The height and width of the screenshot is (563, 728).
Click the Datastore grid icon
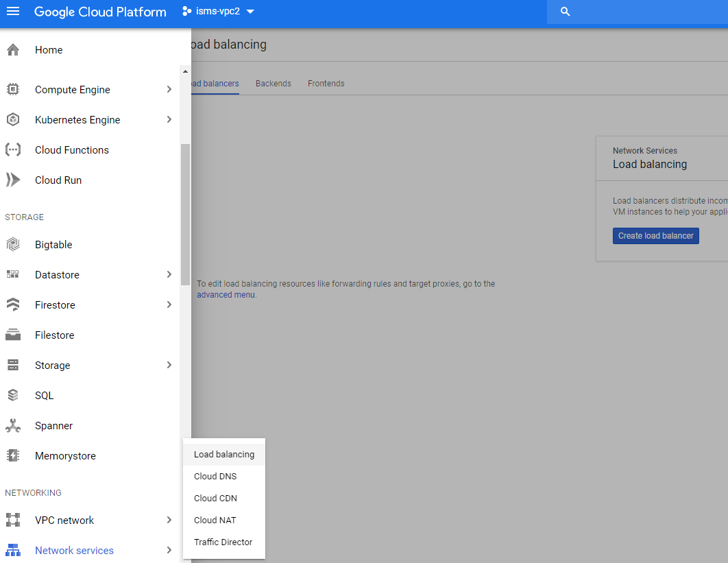(13, 274)
